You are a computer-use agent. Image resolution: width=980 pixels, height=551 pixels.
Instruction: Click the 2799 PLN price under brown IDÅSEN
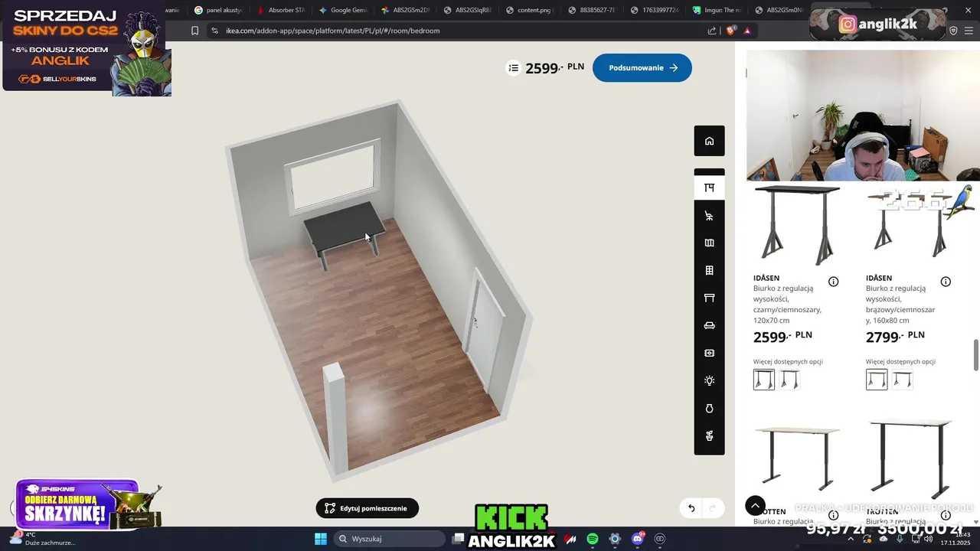click(x=895, y=337)
